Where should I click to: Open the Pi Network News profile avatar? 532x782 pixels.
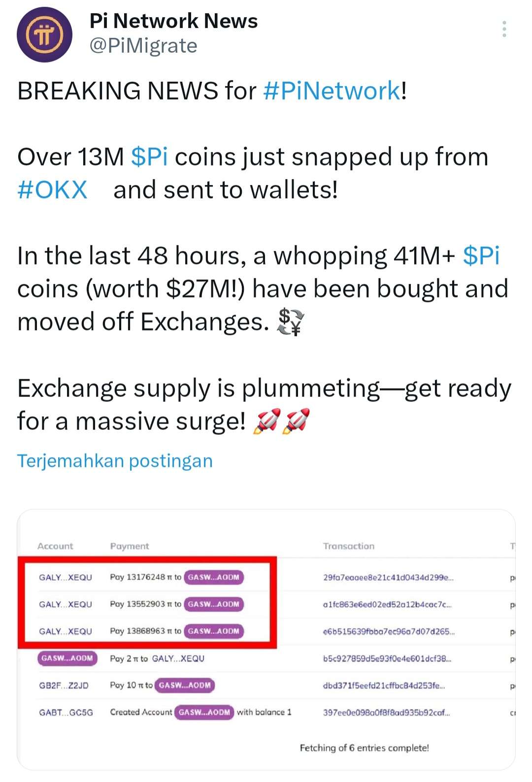click(44, 34)
